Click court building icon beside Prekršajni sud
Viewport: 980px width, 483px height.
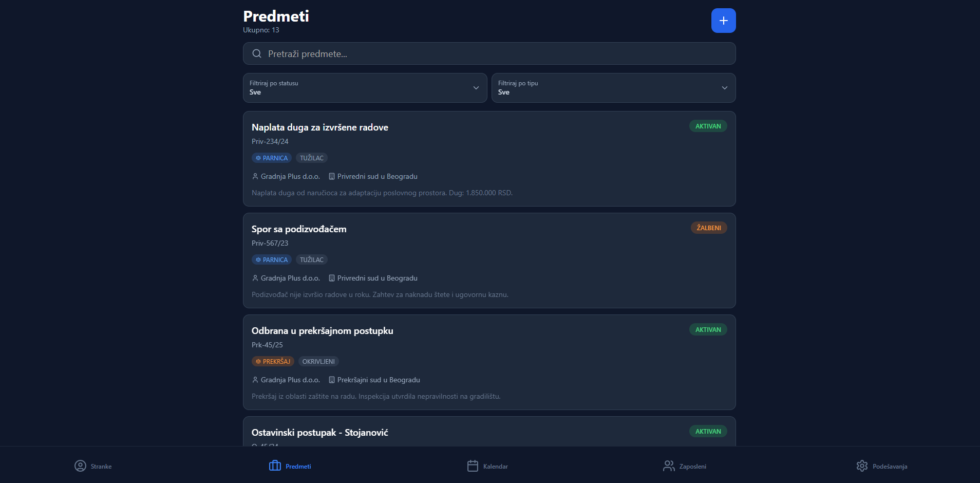pyautogui.click(x=332, y=380)
